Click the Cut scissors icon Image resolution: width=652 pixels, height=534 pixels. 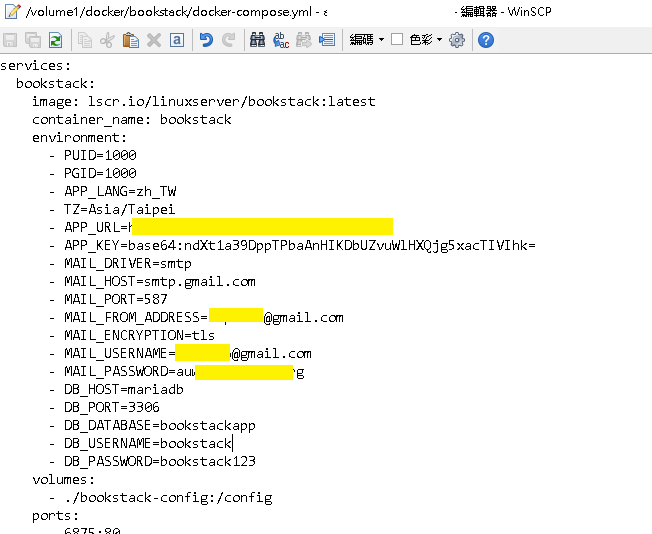(108, 40)
